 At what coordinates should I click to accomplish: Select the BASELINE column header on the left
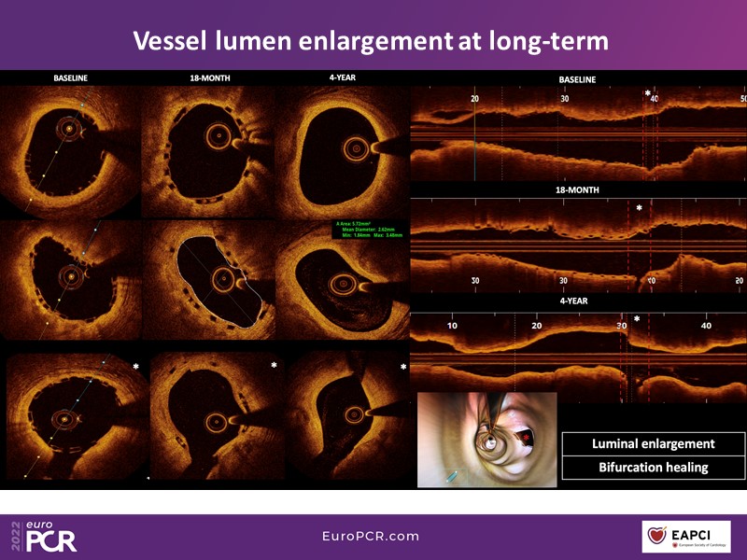[70, 79]
